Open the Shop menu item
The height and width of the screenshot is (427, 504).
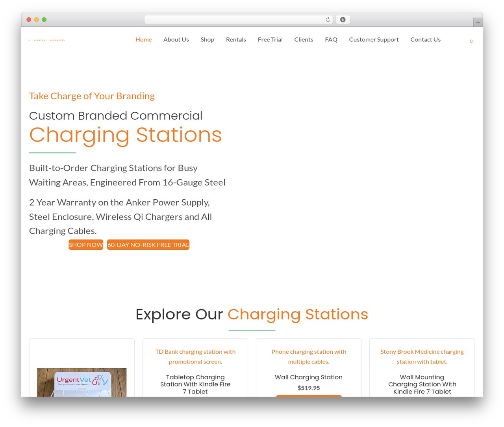click(x=208, y=39)
